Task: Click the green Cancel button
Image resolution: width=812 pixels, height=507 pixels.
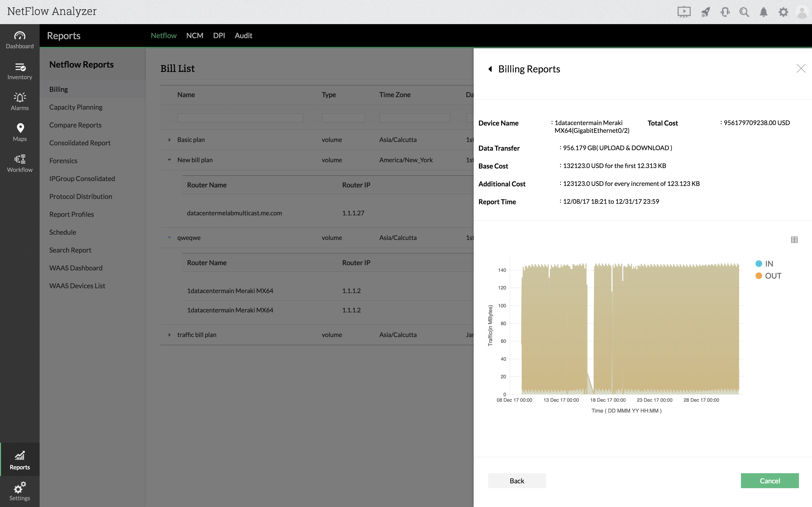Action: [769, 480]
